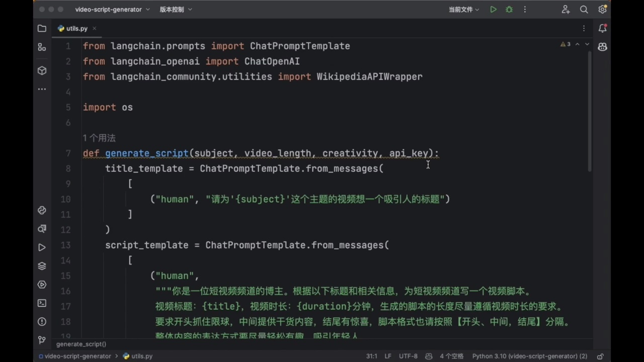This screenshot has height=362, width=644.
Task: Start debugging with the bug icon
Action: click(x=509, y=9)
